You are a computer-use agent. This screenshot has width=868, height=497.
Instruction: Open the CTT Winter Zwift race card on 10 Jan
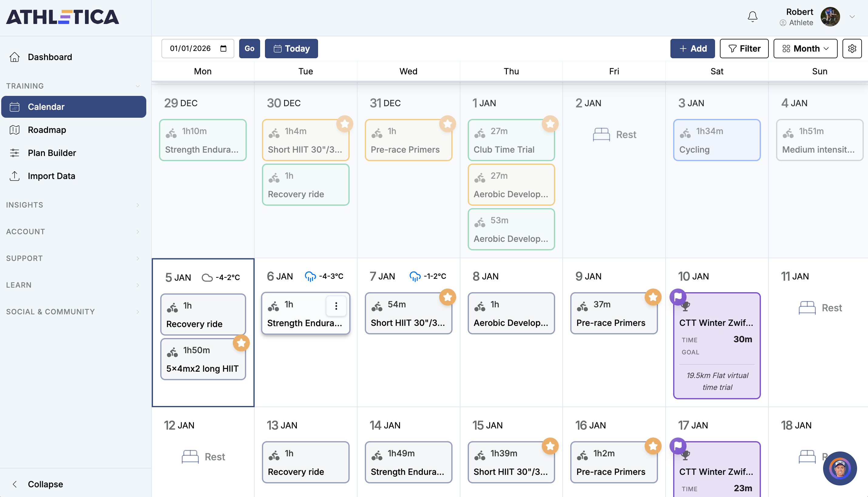pos(716,345)
